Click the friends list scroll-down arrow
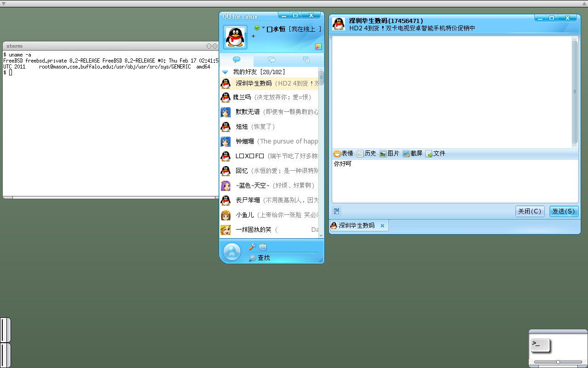The image size is (588, 368). (321, 236)
